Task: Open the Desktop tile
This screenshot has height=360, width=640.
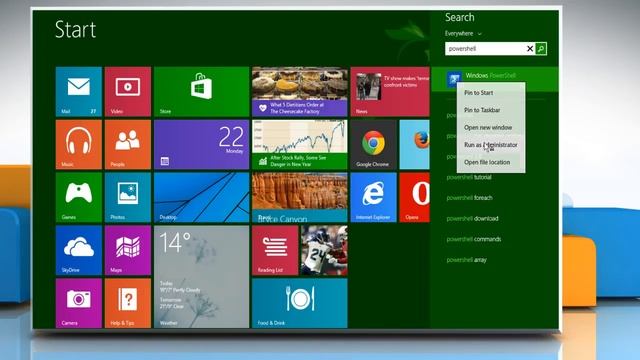Action: [202, 198]
